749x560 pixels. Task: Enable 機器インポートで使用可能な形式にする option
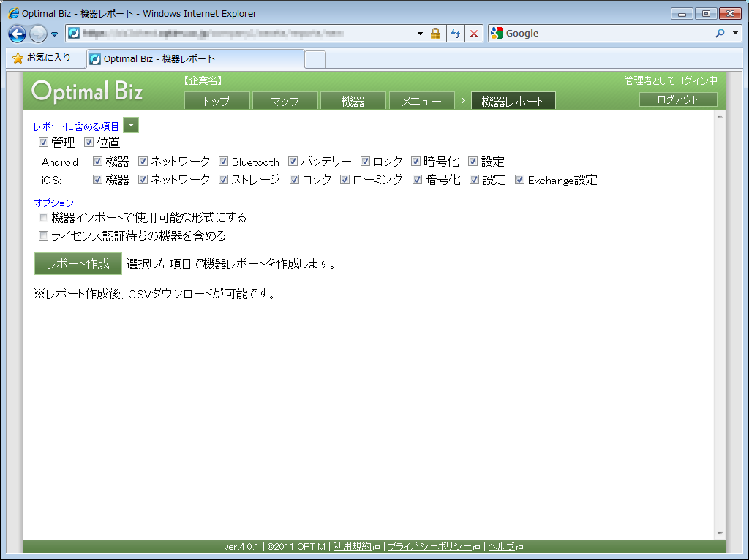point(43,218)
